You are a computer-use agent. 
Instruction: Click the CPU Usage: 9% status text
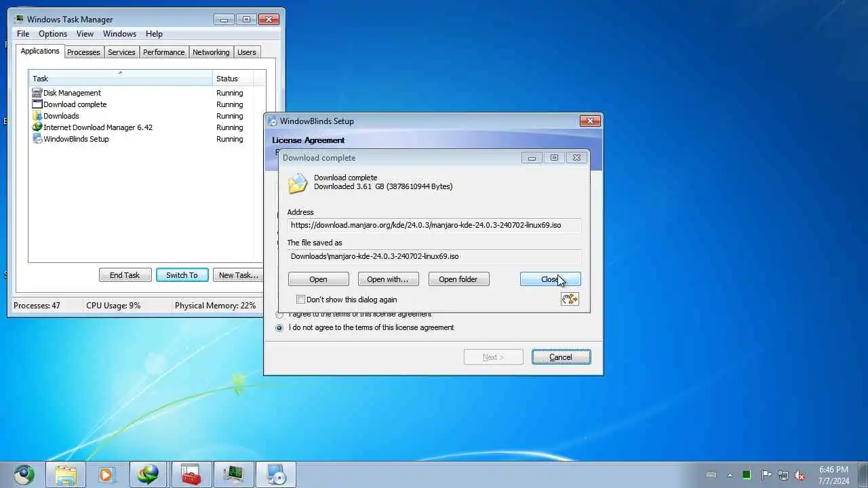pos(113,306)
